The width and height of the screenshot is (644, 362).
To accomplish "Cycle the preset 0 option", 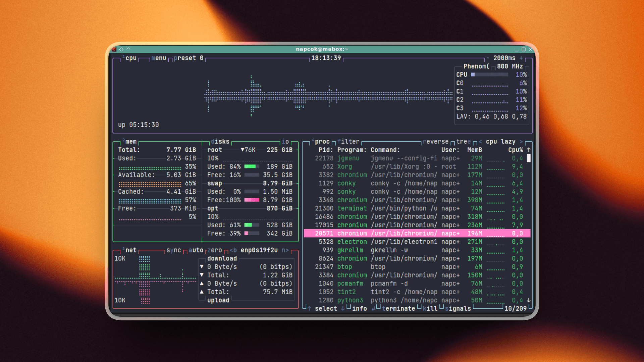I will pos(189,58).
